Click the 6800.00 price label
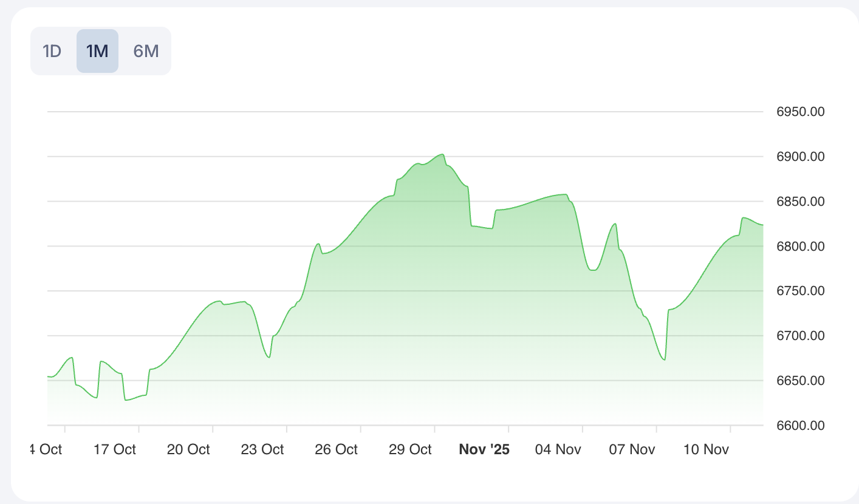Screen dimensions: 859x504 [x=801, y=247]
